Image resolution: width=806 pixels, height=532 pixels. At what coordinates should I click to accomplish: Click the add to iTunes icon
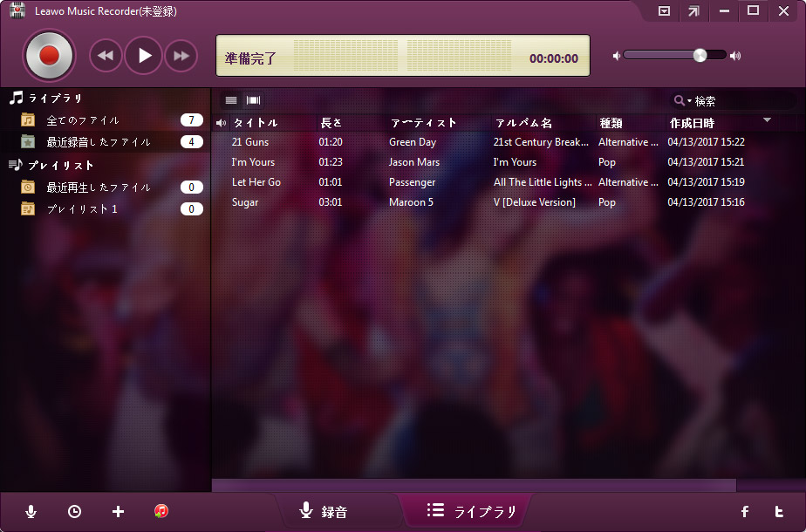coord(161,511)
